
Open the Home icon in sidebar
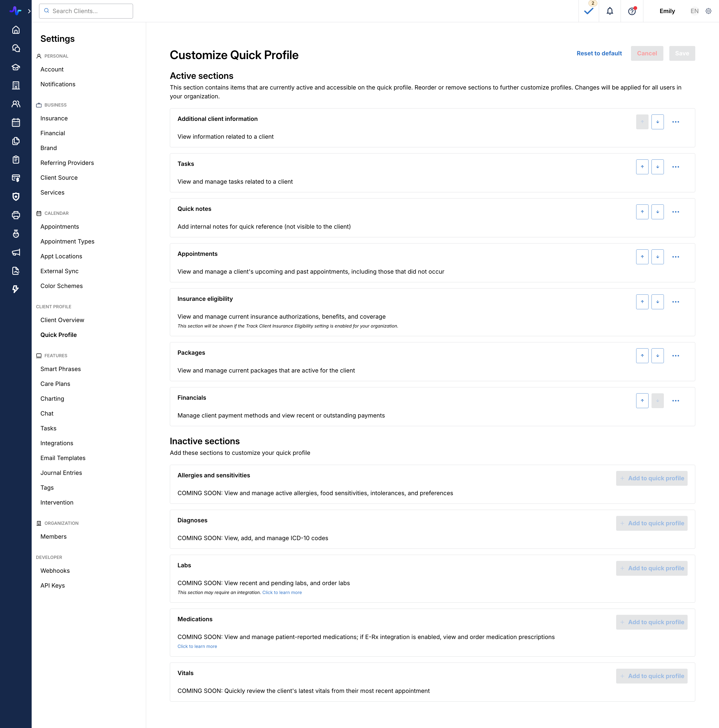16,30
